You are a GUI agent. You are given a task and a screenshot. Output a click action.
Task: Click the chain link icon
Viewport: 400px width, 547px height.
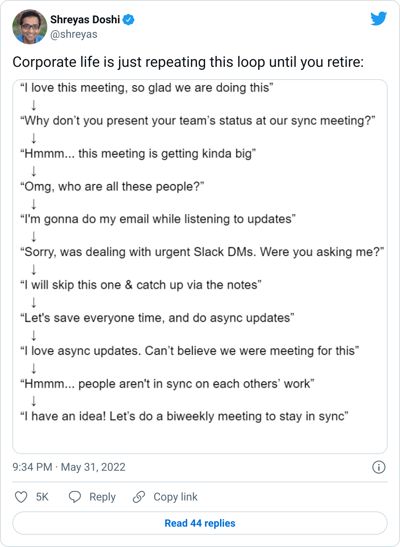(139, 497)
